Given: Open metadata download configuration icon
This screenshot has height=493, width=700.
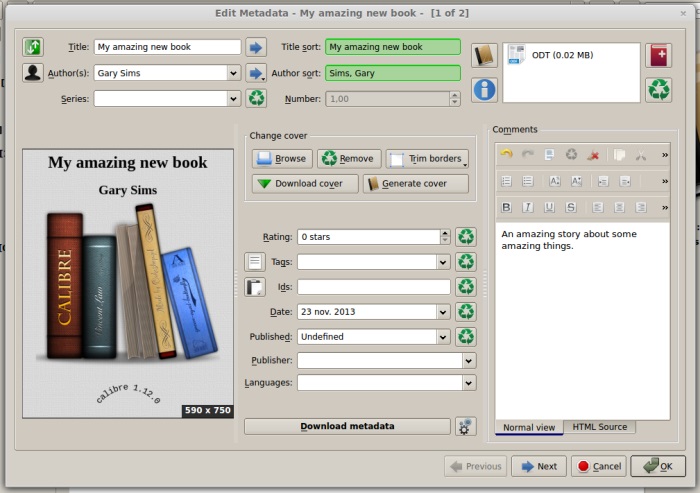Looking at the screenshot, I should (465, 426).
